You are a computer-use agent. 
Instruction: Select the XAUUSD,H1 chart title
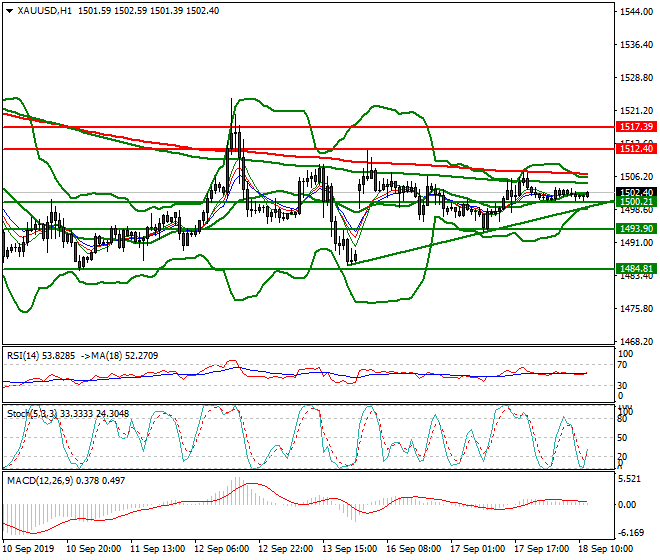tap(44, 11)
